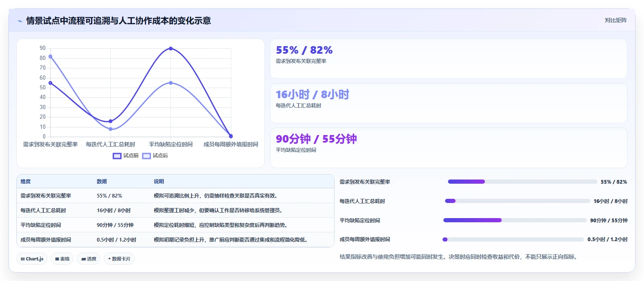
Task: Click the 数据卡片 tag chip
Action: 119,259
